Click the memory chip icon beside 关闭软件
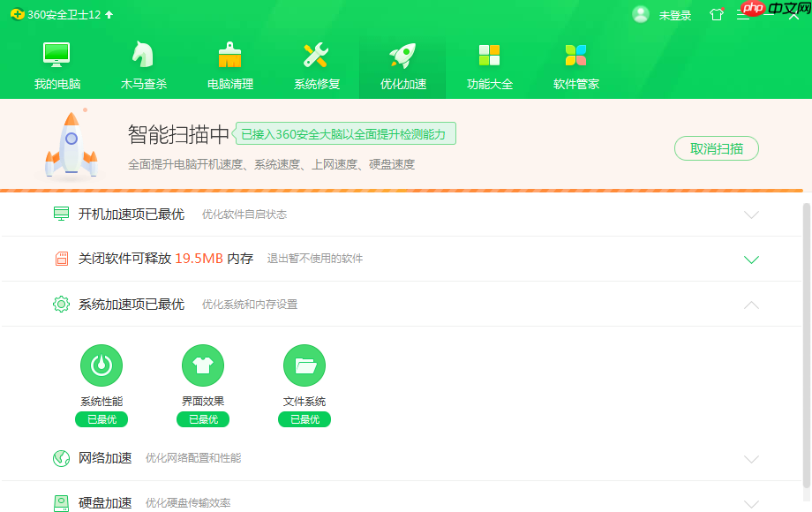This screenshot has width=812, height=512. pyautogui.click(x=61, y=259)
